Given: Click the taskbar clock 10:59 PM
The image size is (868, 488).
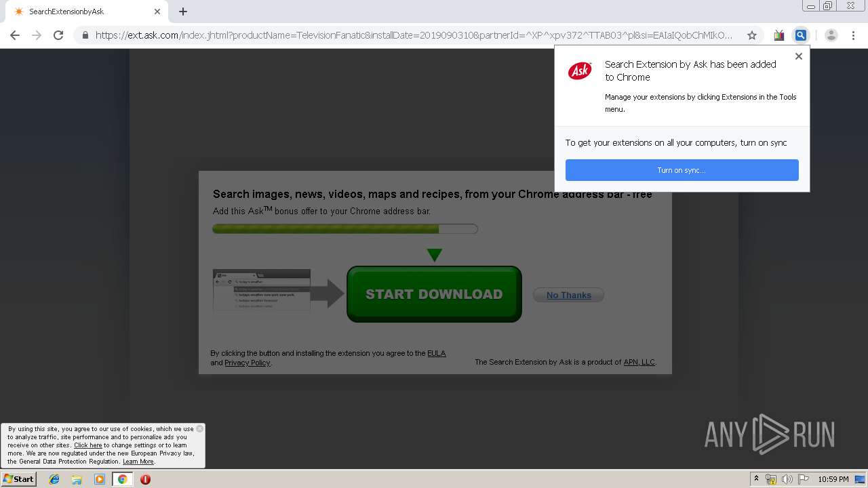Looking at the screenshot, I should click(x=833, y=479).
